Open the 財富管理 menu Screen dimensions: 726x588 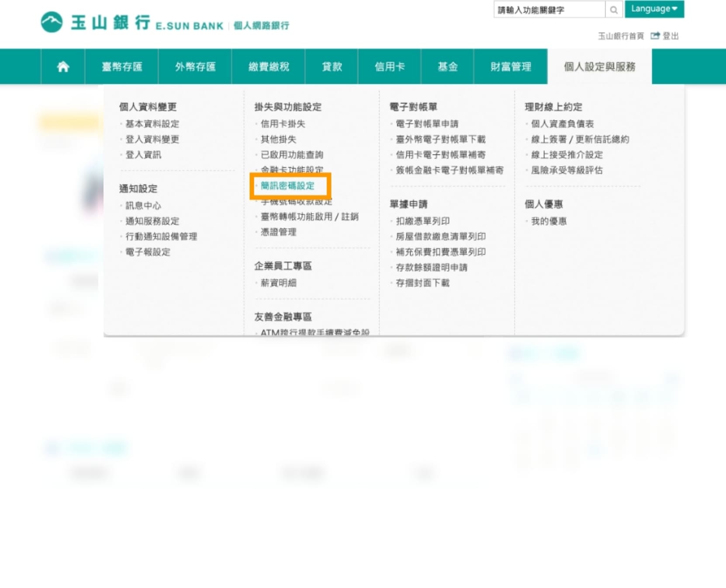point(511,66)
